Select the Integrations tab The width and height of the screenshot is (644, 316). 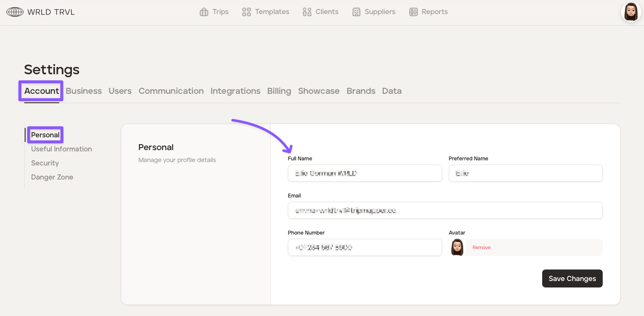point(235,91)
